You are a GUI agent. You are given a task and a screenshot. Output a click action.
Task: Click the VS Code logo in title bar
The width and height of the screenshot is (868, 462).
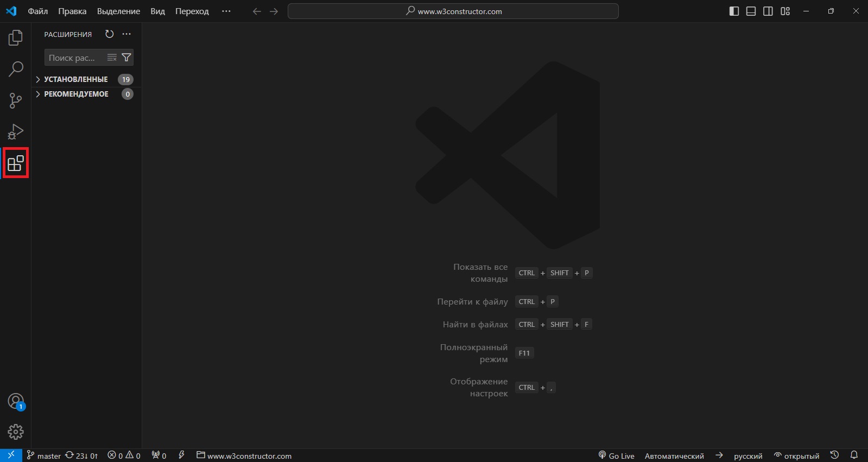(x=11, y=11)
